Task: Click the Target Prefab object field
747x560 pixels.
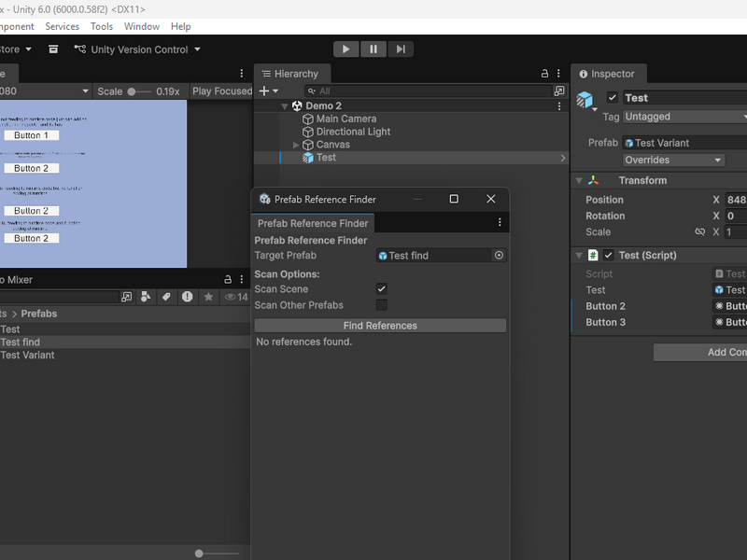Action: pyautogui.click(x=433, y=256)
